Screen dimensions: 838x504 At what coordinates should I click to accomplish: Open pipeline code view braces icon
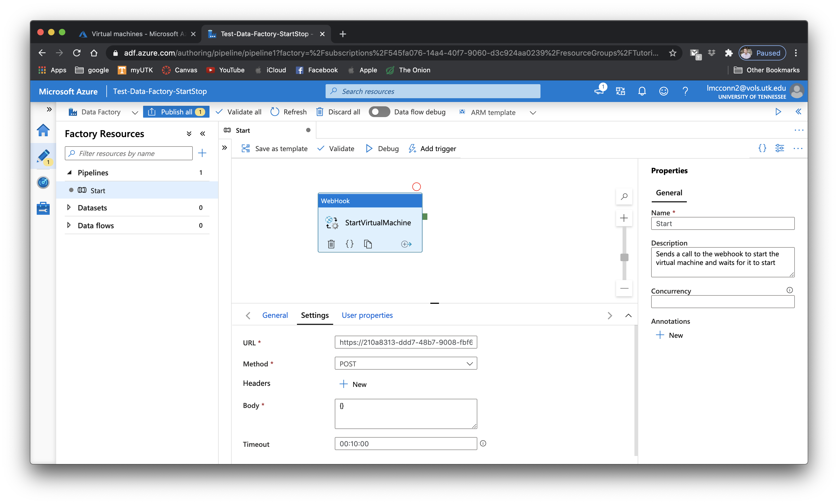tap(762, 148)
